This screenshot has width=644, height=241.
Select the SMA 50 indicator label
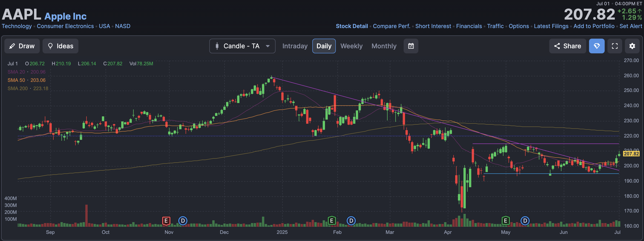click(x=16, y=80)
